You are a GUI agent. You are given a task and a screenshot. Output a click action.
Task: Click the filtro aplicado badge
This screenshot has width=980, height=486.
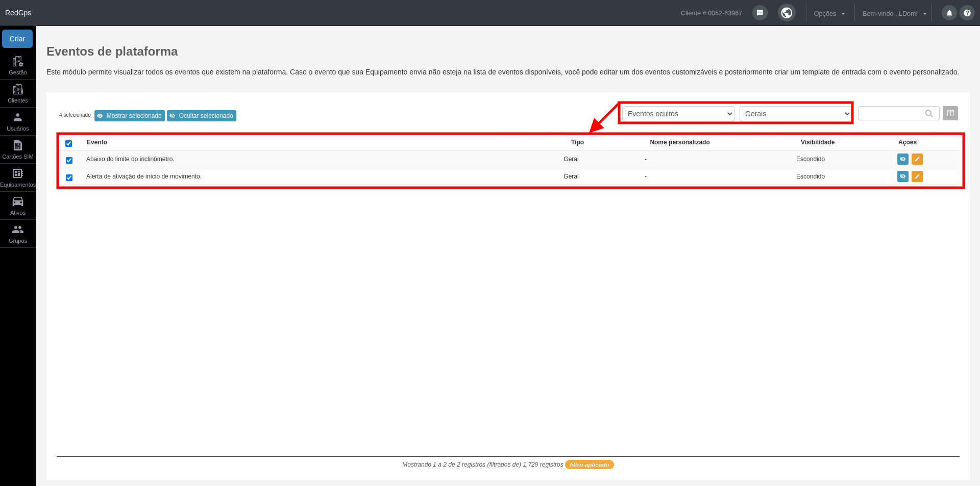590,465
